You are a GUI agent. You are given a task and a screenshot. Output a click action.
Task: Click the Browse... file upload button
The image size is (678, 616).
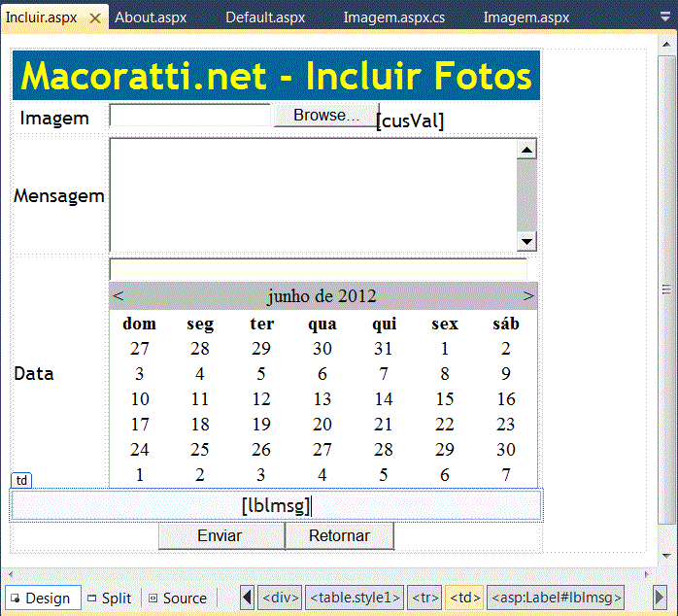326,115
